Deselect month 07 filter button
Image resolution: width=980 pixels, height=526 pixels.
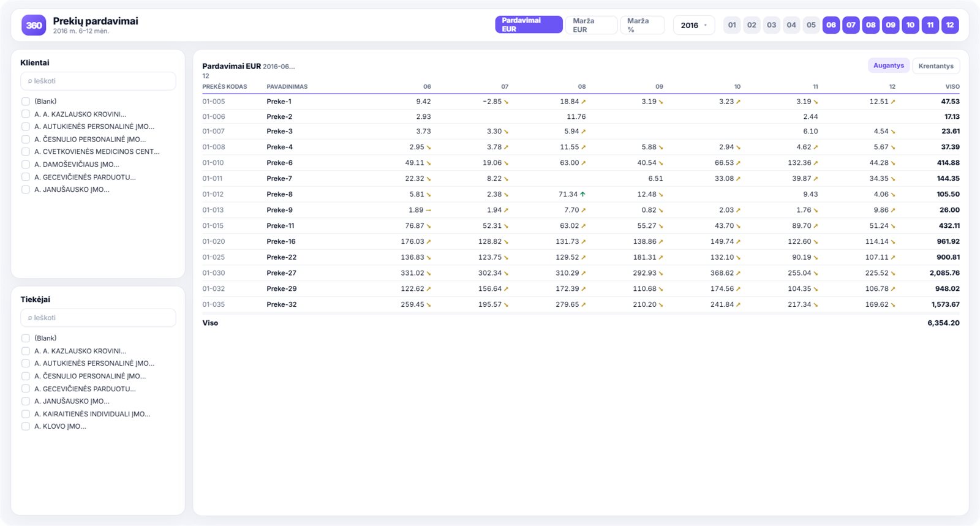(851, 25)
